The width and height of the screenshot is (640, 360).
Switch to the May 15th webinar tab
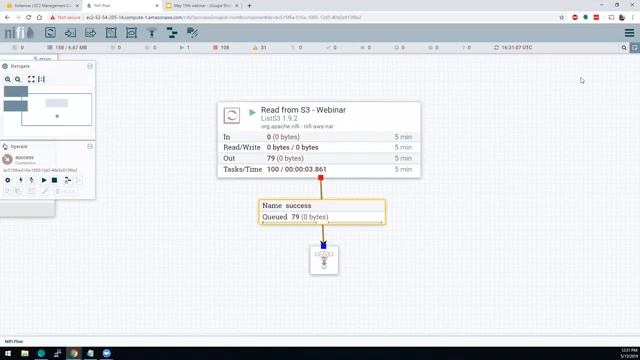pos(202,6)
